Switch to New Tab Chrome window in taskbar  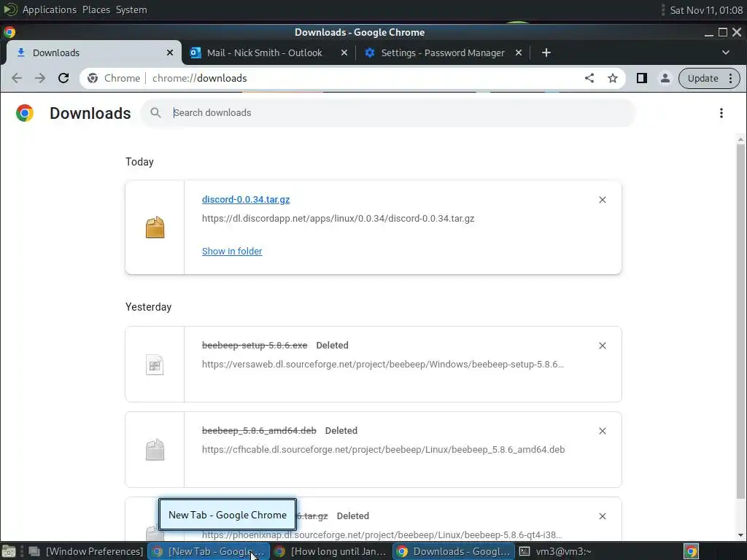click(209, 551)
